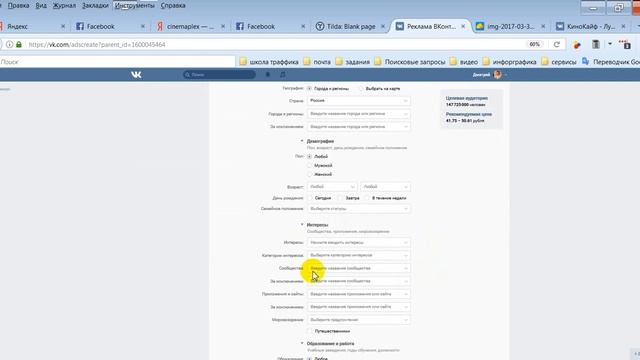Click the Поиск field in the browser toolbar
This screenshot has width=640, height=360.
117,62
